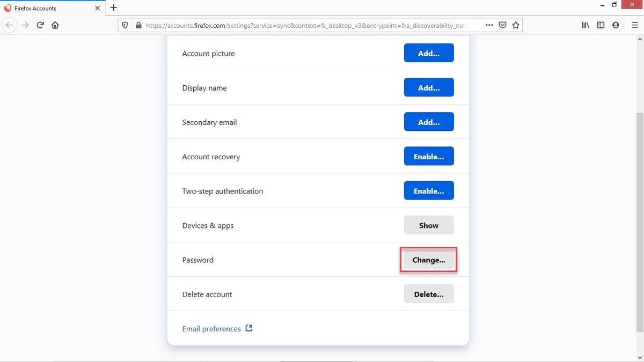Image resolution: width=644 pixels, height=362 pixels.
Task: Enable two-step authentication
Action: [428, 190]
